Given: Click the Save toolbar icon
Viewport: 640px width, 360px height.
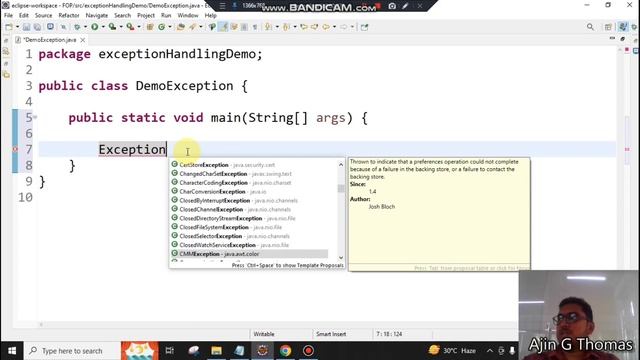Looking at the screenshot, I should [x=26, y=27].
